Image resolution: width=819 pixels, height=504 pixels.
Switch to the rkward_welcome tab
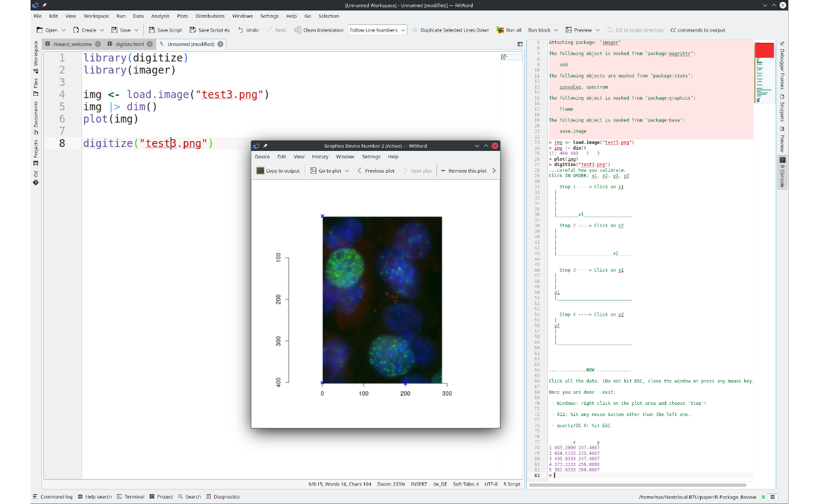[x=72, y=44]
